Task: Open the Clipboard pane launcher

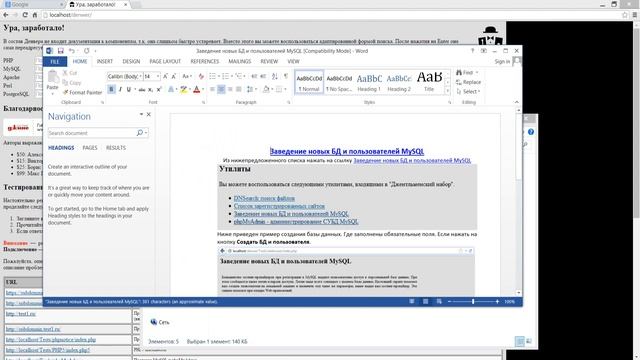Action: click(102, 102)
